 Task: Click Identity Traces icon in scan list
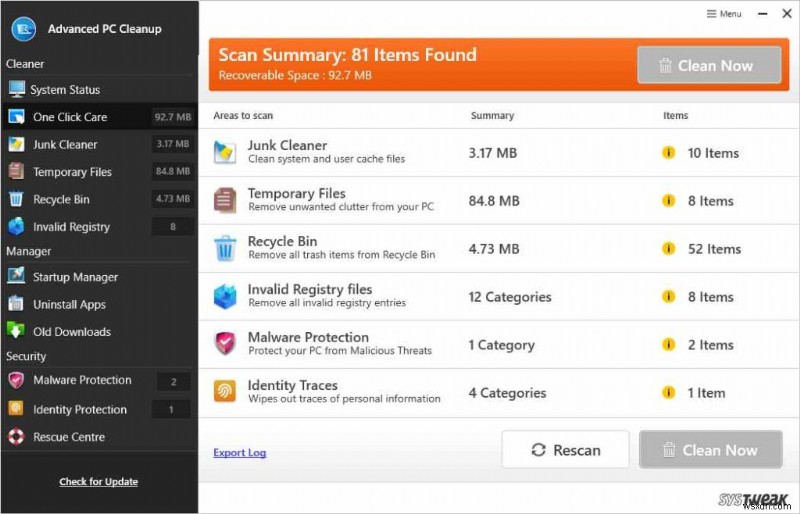[225, 392]
